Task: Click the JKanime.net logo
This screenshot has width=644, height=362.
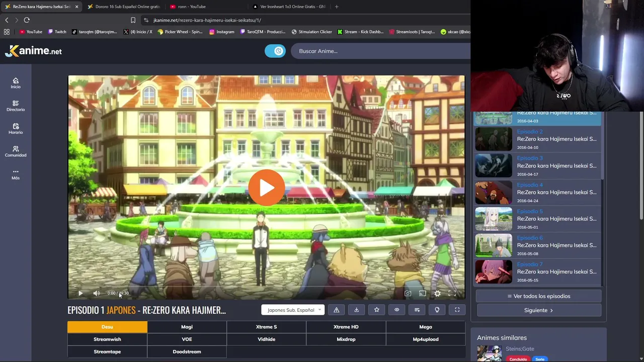Action: coord(33,51)
